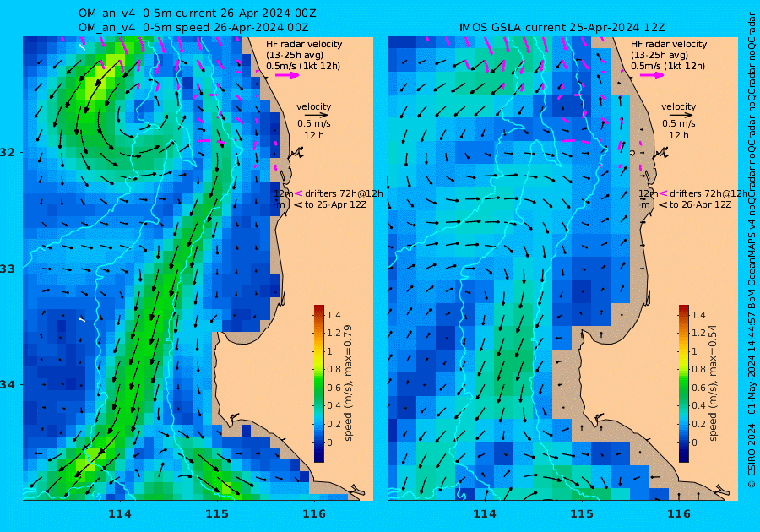Click 'to 26 Apr 12Z' in right panel
The image size is (760, 532).
click(700, 205)
